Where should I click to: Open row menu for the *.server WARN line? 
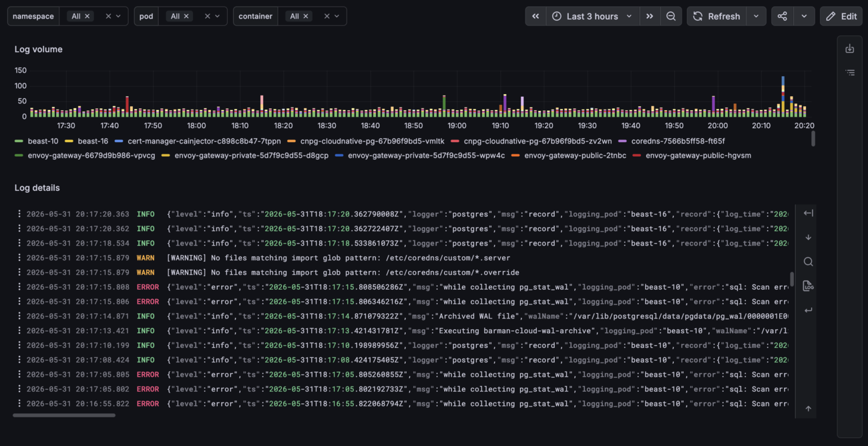19,258
